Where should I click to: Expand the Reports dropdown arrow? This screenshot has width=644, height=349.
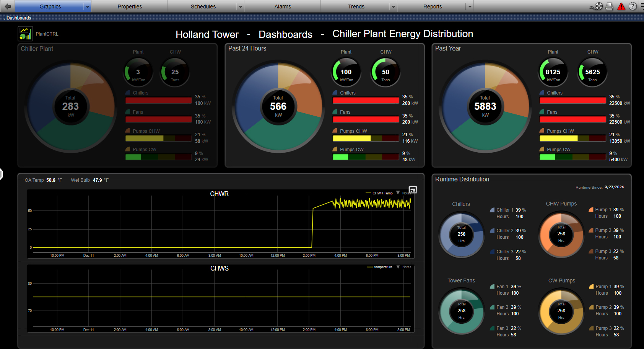click(470, 7)
